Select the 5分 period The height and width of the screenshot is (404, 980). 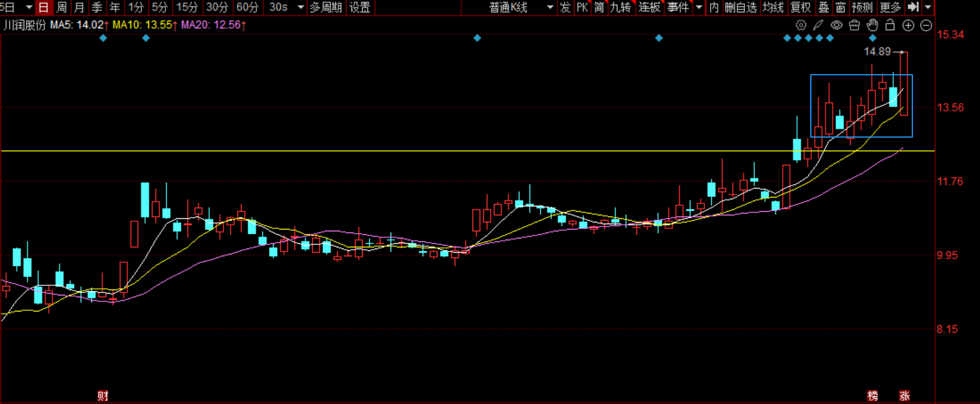(x=160, y=7)
